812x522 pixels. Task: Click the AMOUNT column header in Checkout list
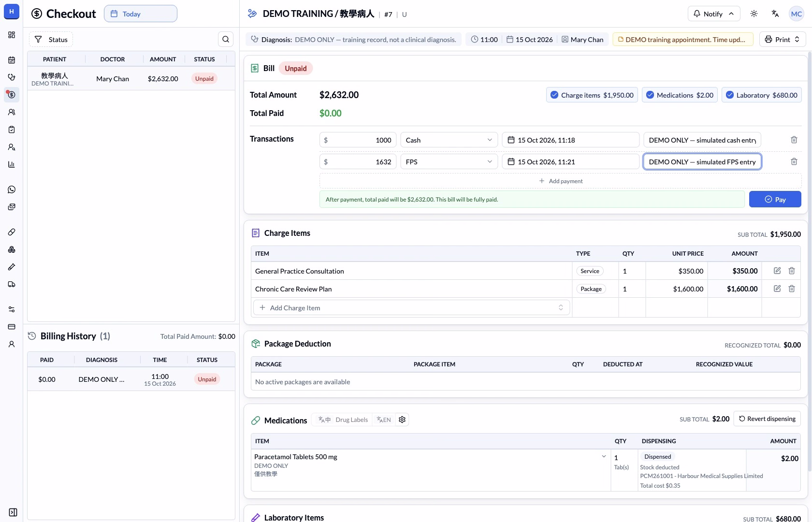(163, 59)
